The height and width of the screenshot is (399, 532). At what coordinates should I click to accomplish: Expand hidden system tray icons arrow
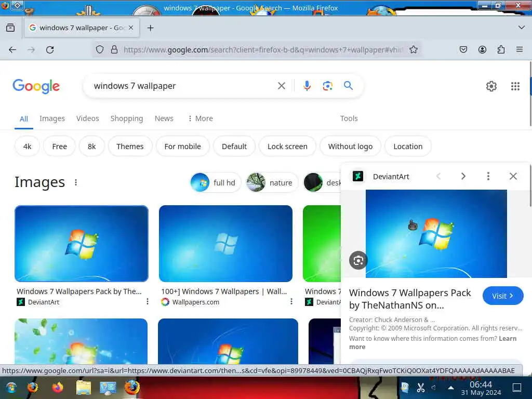click(450, 387)
